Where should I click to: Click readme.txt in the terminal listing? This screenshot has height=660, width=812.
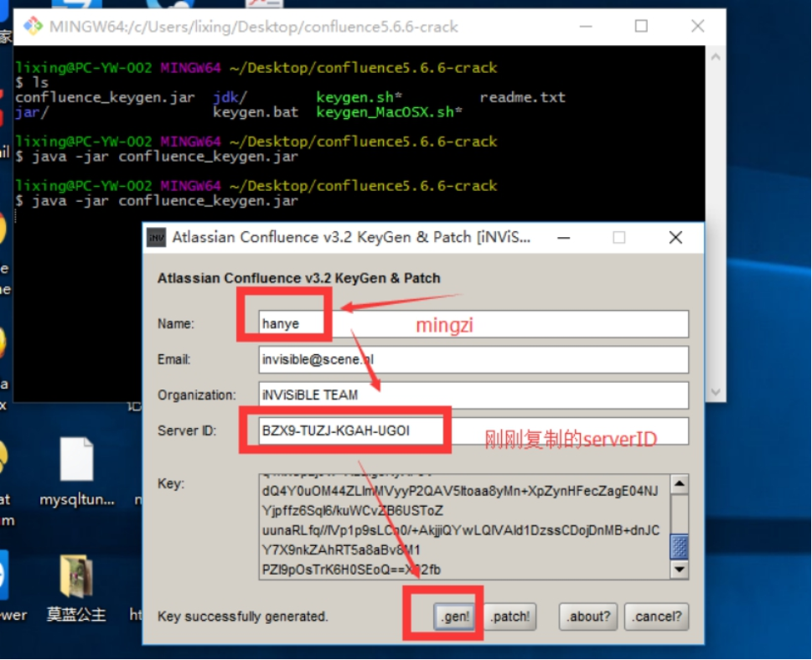pos(522,97)
